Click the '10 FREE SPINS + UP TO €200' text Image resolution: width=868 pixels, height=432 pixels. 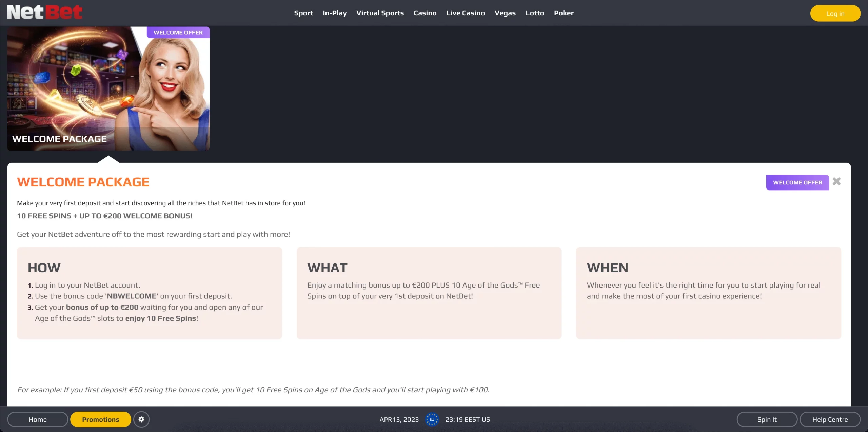point(105,216)
